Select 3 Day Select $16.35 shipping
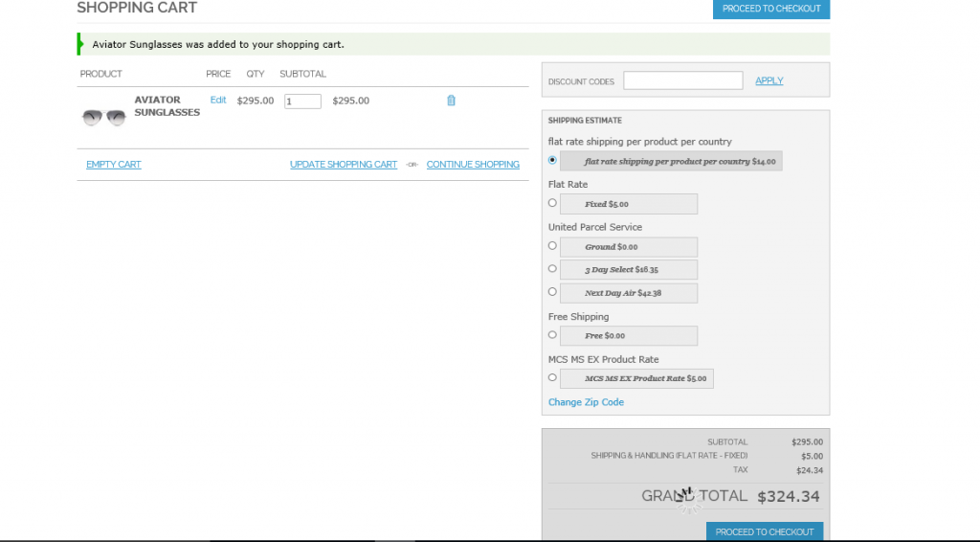This screenshot has height=542, width=980. click(x=552, y=269)
